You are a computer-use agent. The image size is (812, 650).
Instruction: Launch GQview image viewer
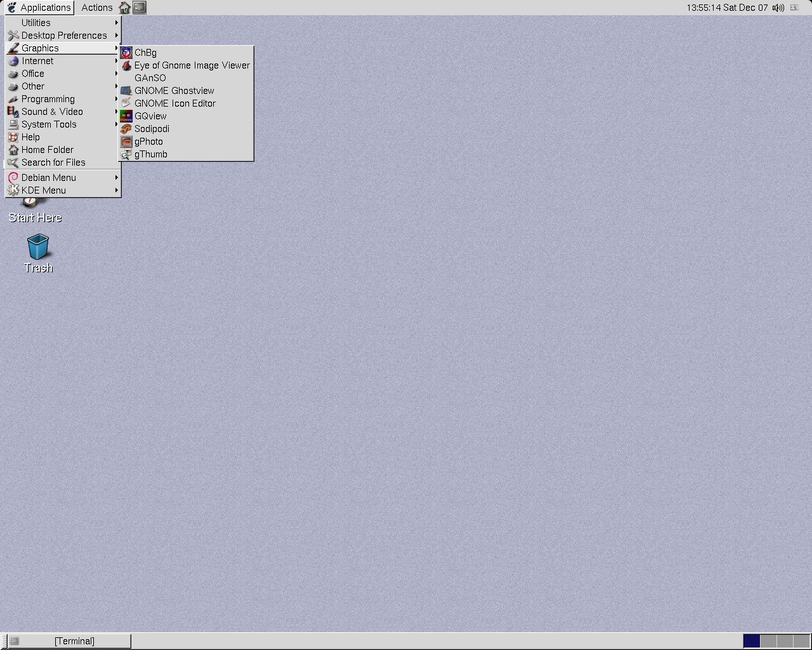point(150,116)
